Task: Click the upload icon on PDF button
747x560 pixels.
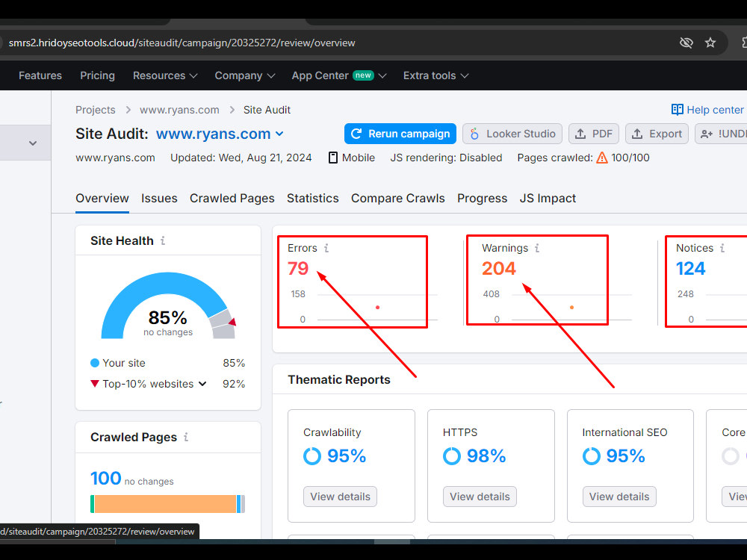Action: tap(580, 134)
